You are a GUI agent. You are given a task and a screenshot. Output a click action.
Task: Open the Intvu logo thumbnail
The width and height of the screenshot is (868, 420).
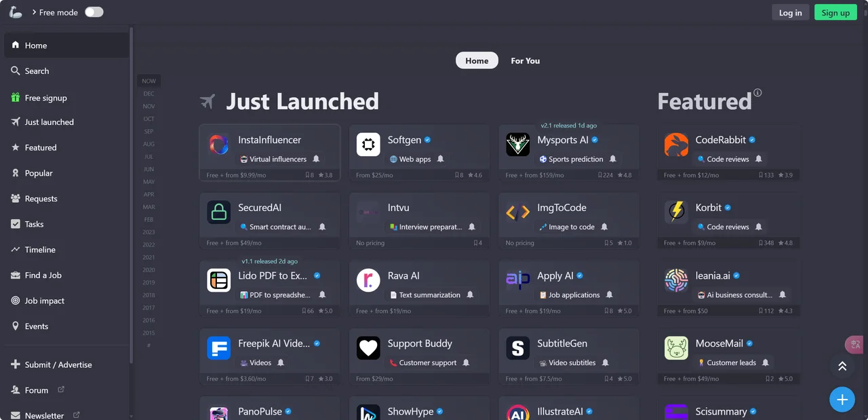(x=368, y=212)
